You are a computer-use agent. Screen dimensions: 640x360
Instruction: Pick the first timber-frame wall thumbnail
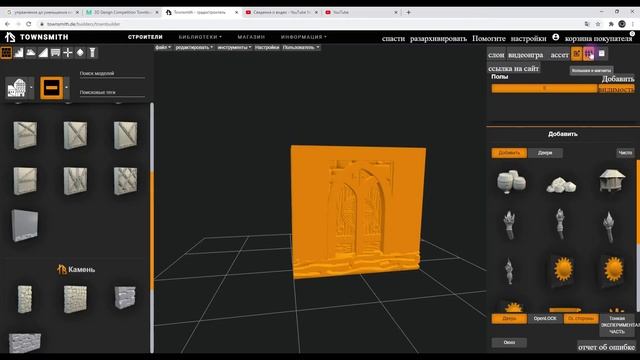point(25,135)
